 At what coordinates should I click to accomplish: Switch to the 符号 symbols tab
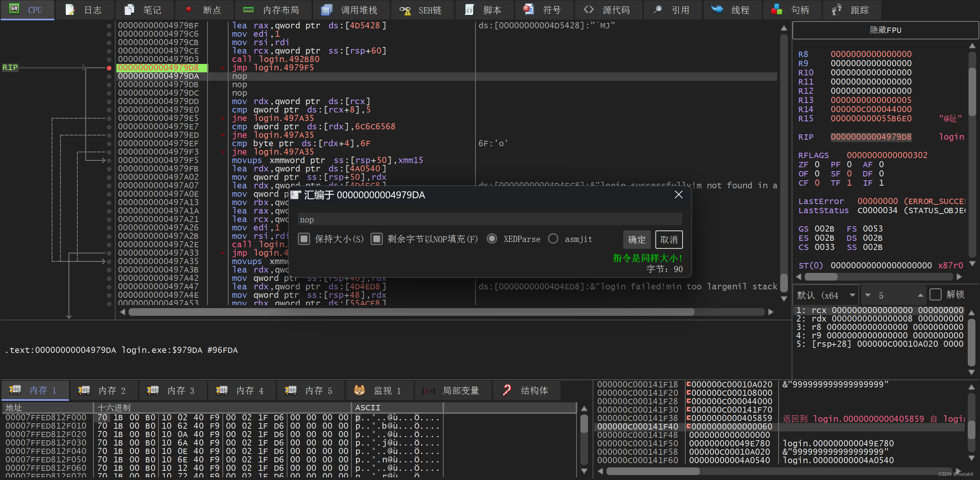pyautogui.click(x=544, y=10)
